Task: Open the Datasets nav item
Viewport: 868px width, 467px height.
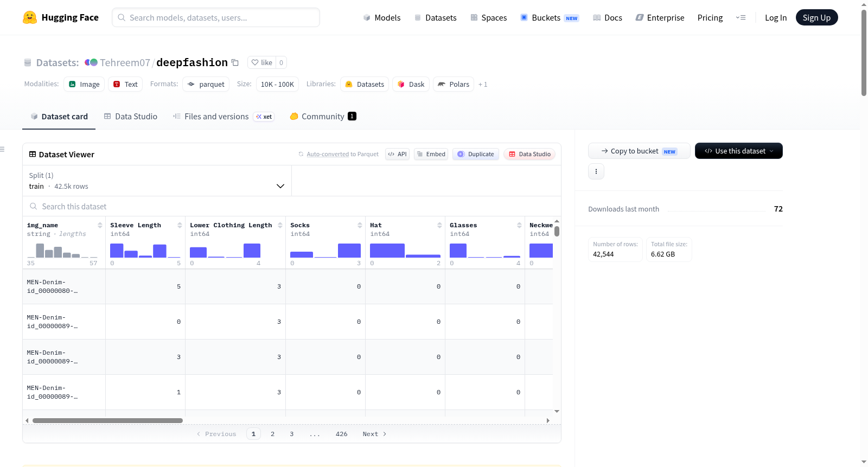Action: [435, 17]
